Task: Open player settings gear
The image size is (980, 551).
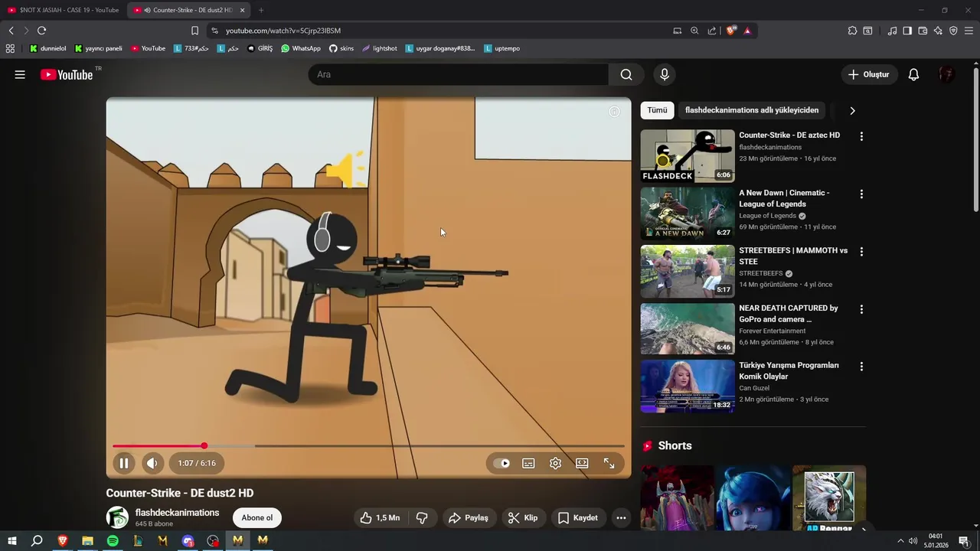Action: [x=555, y=463]
